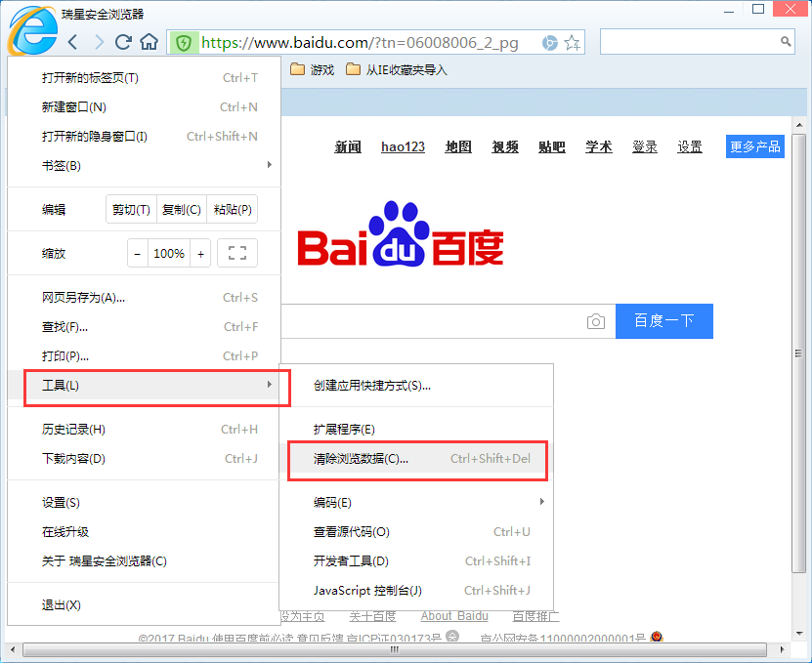Expand the 编码 submenu arrow
Screen dimensions: 812x663
(543, 502)
